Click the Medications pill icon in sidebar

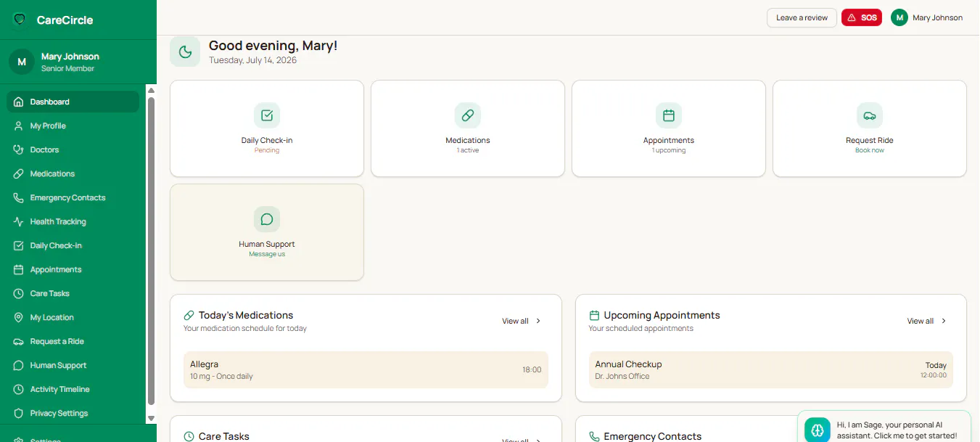19,173
